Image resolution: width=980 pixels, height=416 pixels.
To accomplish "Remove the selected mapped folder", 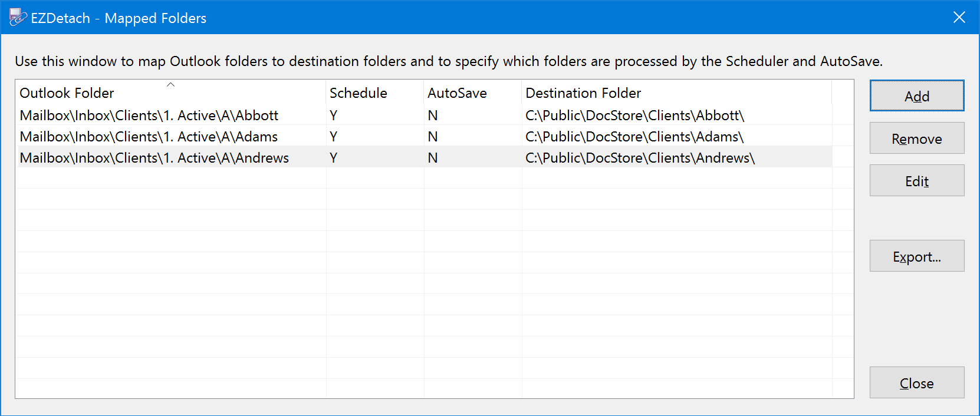I will 917,138.
